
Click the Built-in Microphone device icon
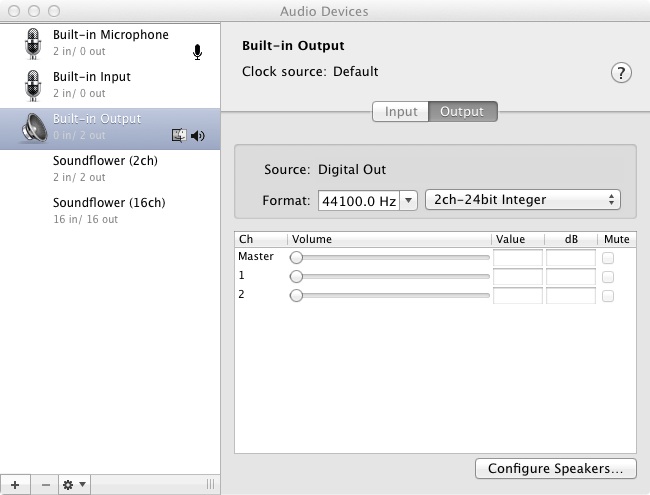[x=33, y=44]
